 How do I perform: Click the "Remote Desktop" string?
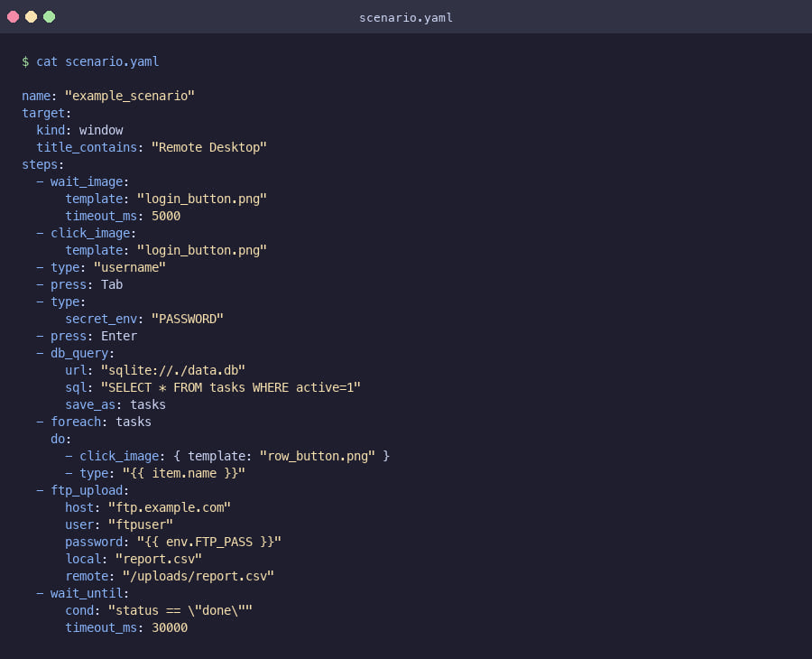click(208, 147)
